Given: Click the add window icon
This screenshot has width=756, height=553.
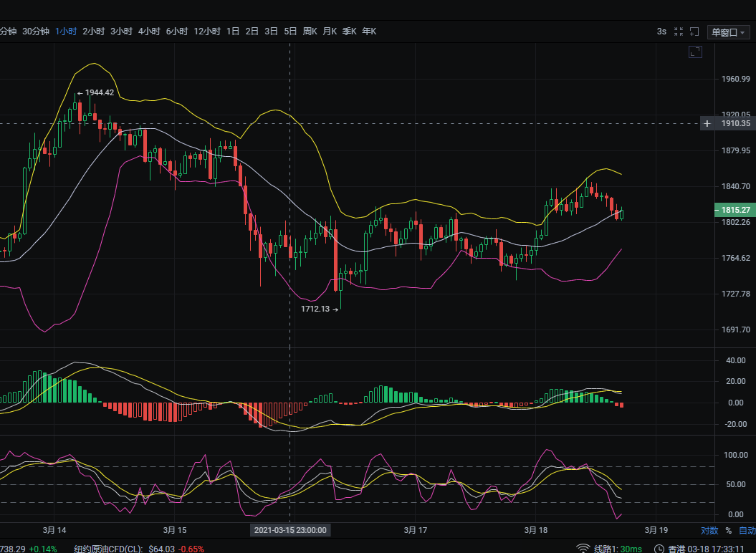Looking at the screenshot, I should pyautogui.click(x=694, y=32).
